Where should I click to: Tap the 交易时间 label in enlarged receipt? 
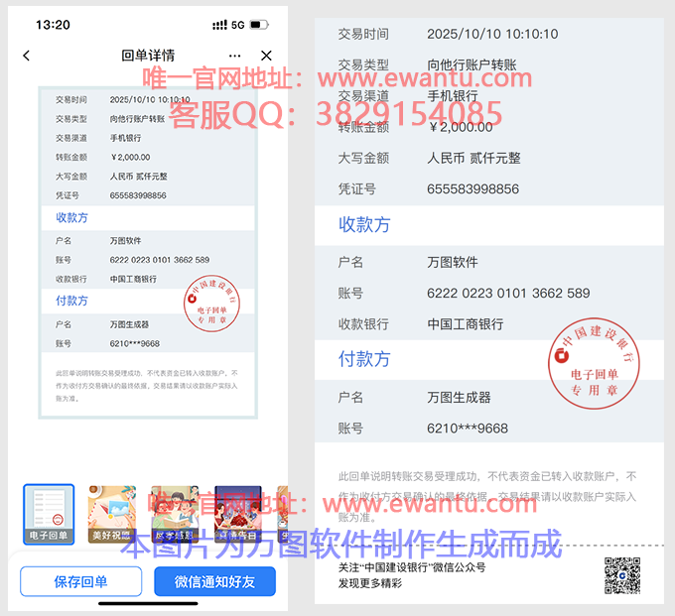coord(363,34)
